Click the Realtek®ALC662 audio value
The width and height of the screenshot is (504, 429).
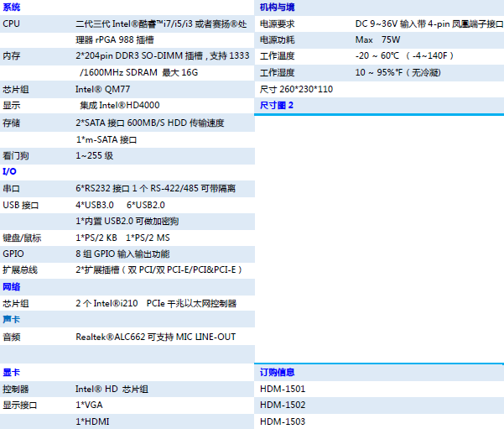156,337
